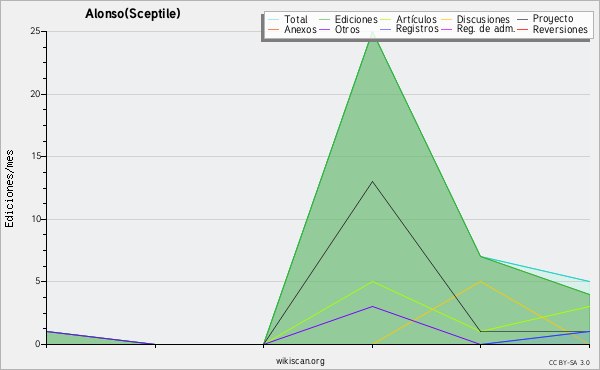Click the Discusiones legend entry
Image resolution: width=600 pixels, height=370 pixels.
pyautogui.click(x=483, y=19)
